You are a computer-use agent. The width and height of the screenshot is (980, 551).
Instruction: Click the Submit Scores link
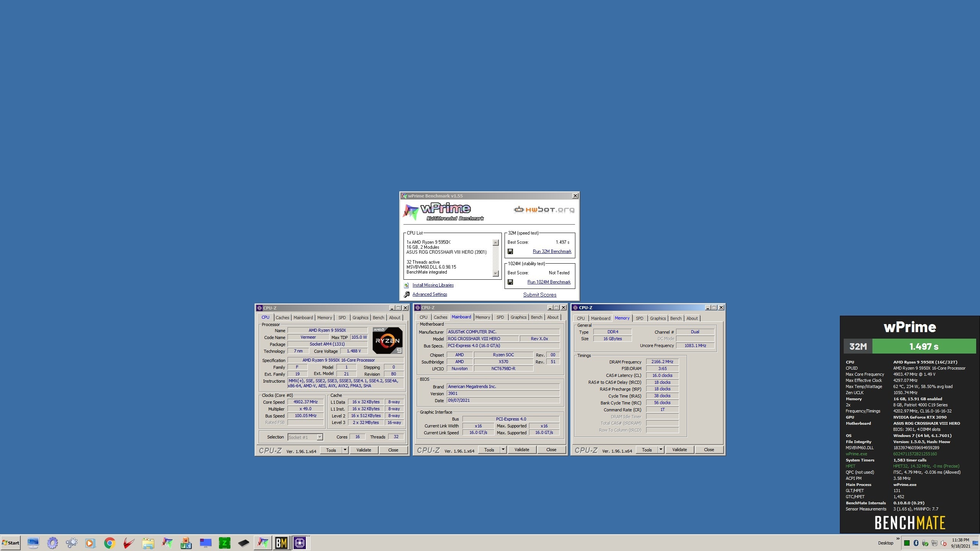pyautogui.click(x=540, y=295)
